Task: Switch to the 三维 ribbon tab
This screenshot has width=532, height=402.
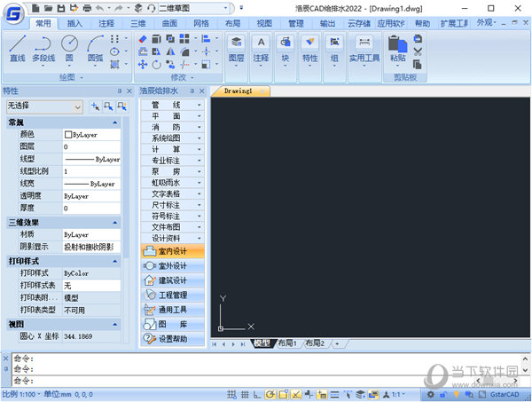Action: click(x=137, y=23)
